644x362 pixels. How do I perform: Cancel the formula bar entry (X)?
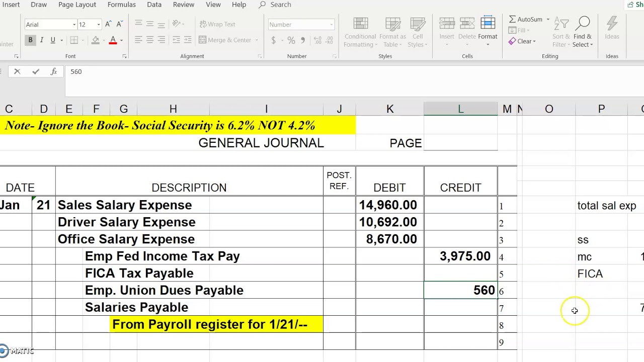(17, 72)
